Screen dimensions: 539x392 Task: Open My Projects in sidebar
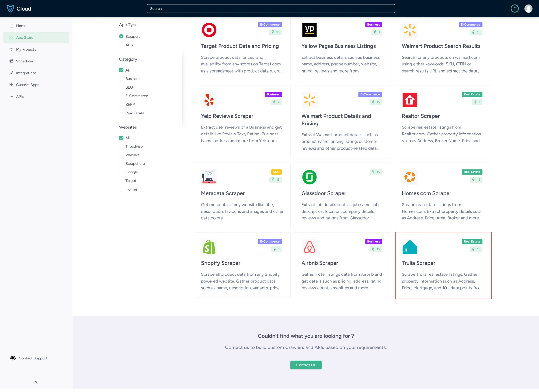pos(36,50)
